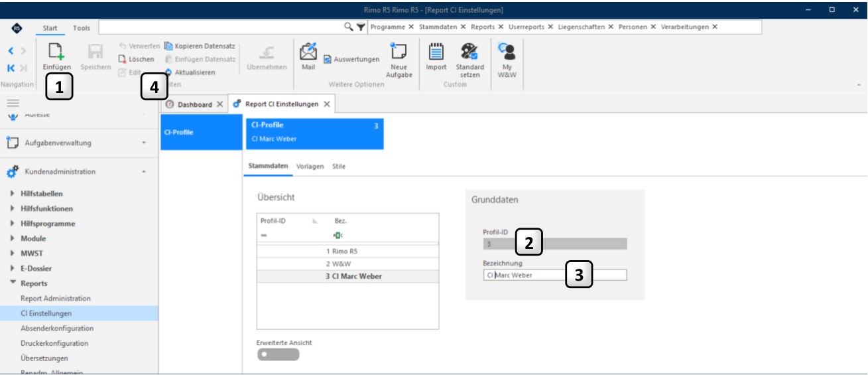Click the Löschen delete icon

[x=122, y=59]
